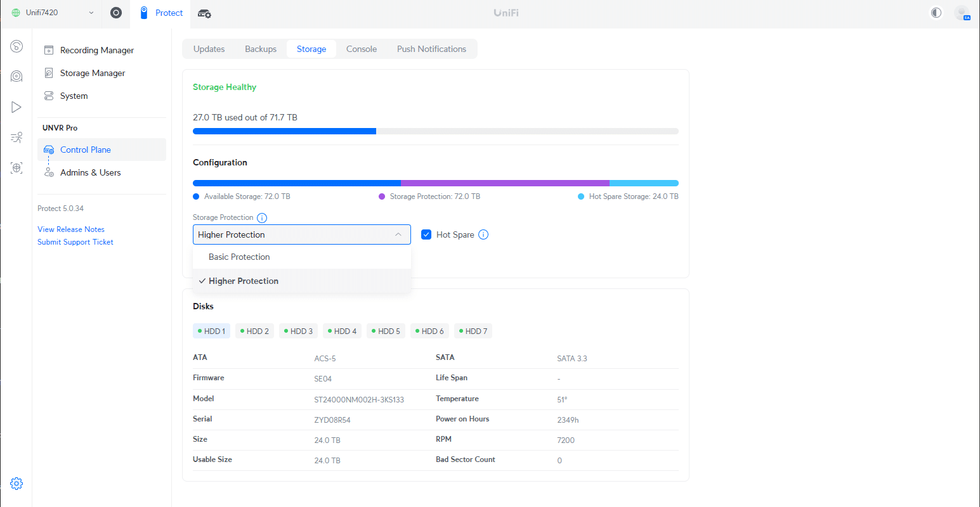Click the Control Plane icon

(49, 150)
